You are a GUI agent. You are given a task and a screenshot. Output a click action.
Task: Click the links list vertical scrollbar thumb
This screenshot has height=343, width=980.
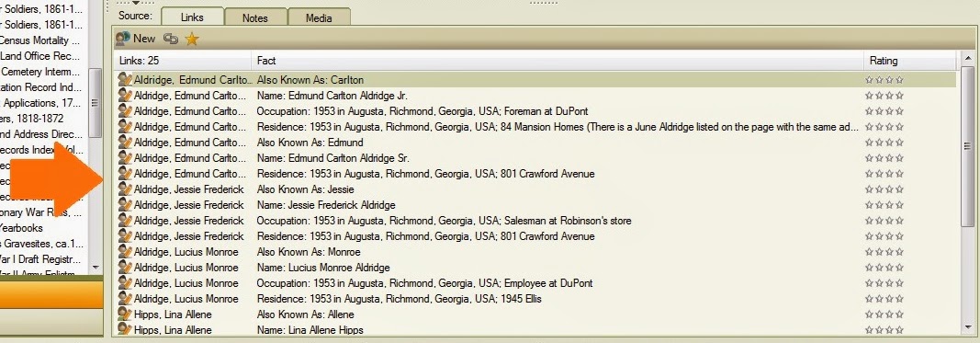coord(967,146)
